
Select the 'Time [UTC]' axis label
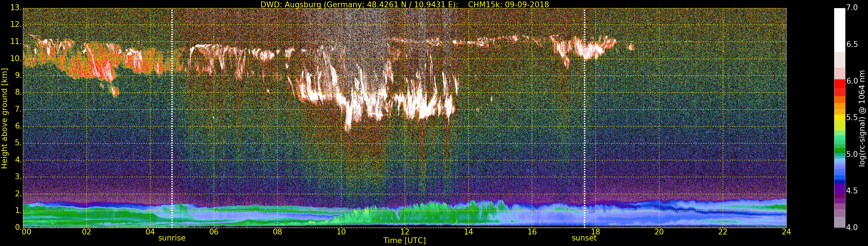(404, 241)
